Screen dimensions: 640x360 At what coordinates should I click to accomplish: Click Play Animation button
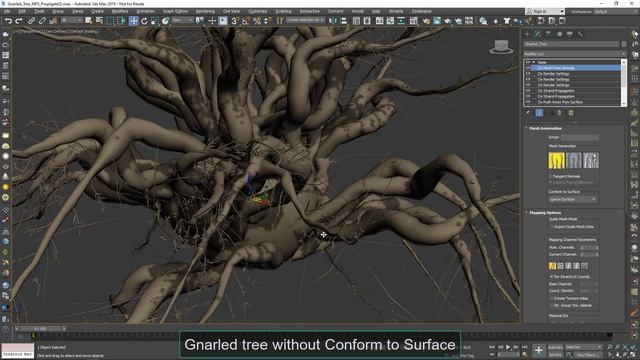click(x=508, y=347)
